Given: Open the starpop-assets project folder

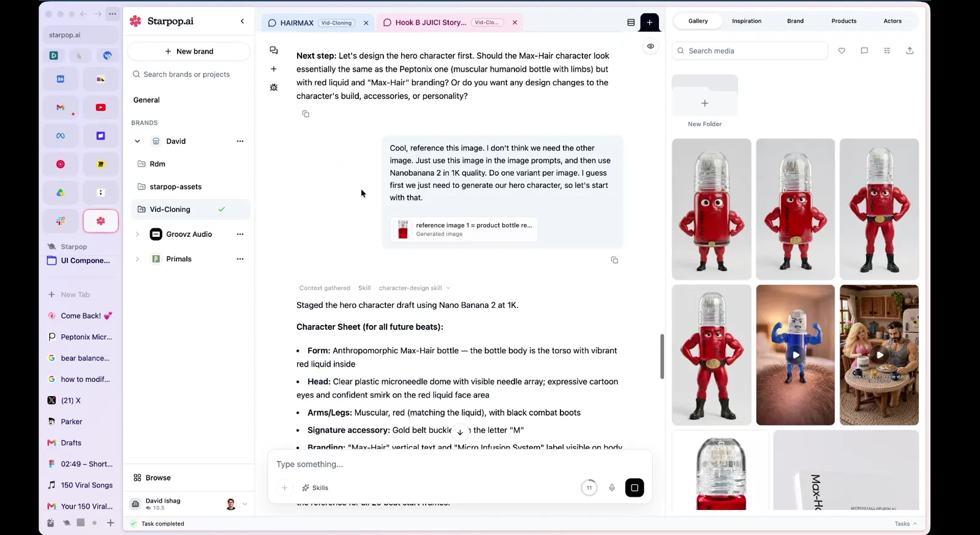Looking at the screenshot, I should coord(191,187).
